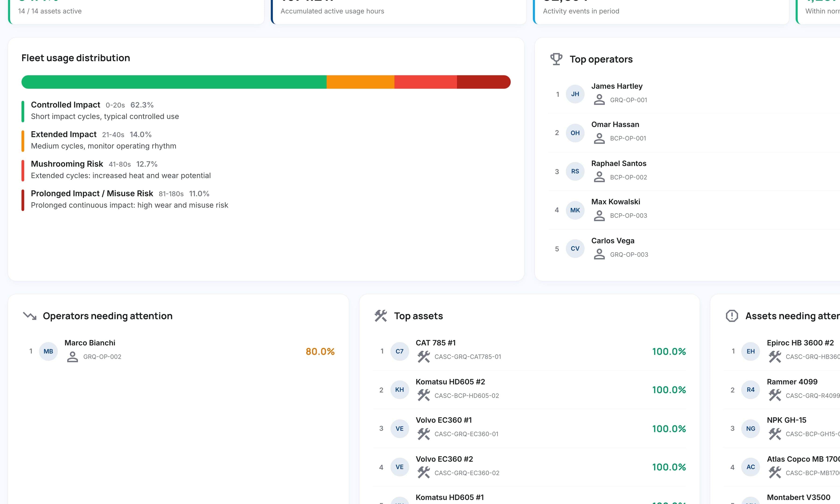Select the RS avatar badge

click(x=575, y=171)
